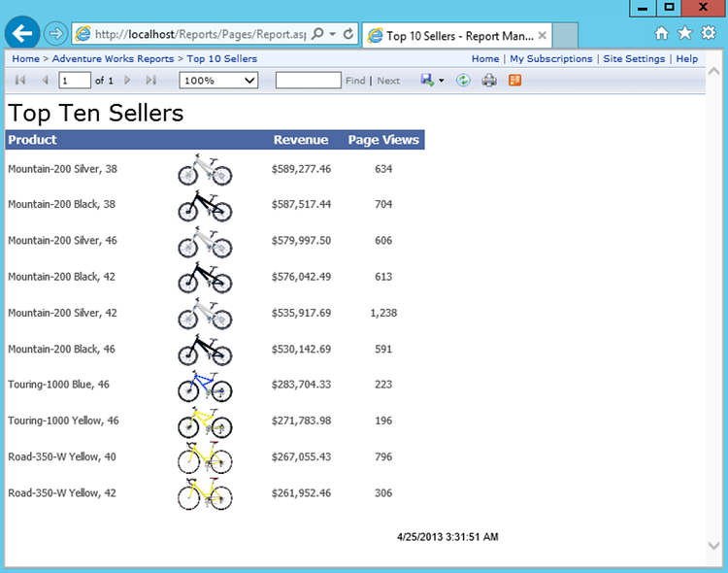728x573 pixels.
Task: Click the Export save icon
Action: tap(427, 80)
